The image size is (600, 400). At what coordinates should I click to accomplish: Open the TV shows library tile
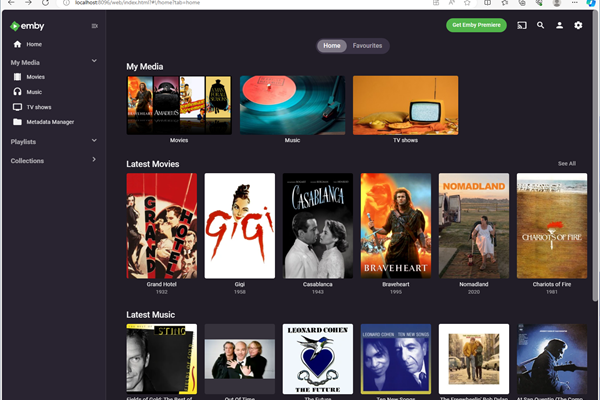coord(405,105)
